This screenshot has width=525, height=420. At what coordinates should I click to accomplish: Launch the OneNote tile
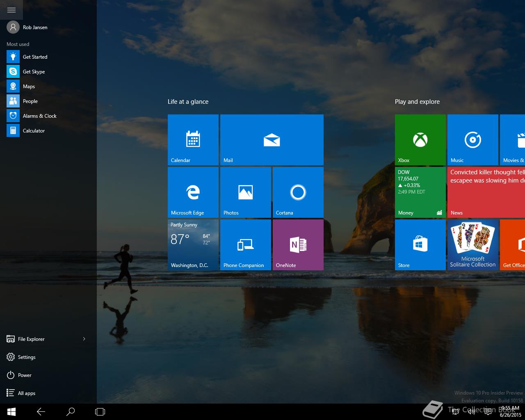[x=298, y=245]
